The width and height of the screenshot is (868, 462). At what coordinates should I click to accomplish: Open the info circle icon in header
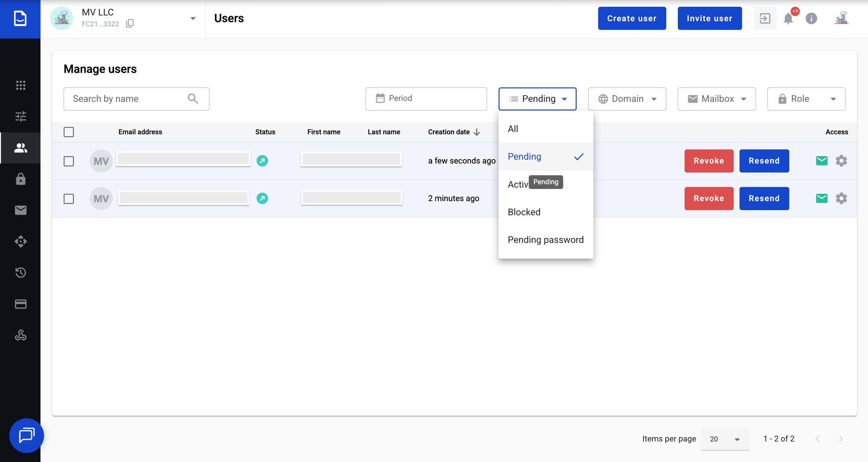point(811,18)
